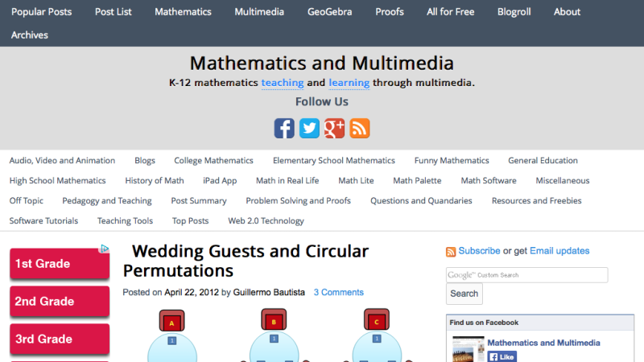This screenshot has height=362, width=644.
Task: Open the About menu item
Action: pos(567,12)
